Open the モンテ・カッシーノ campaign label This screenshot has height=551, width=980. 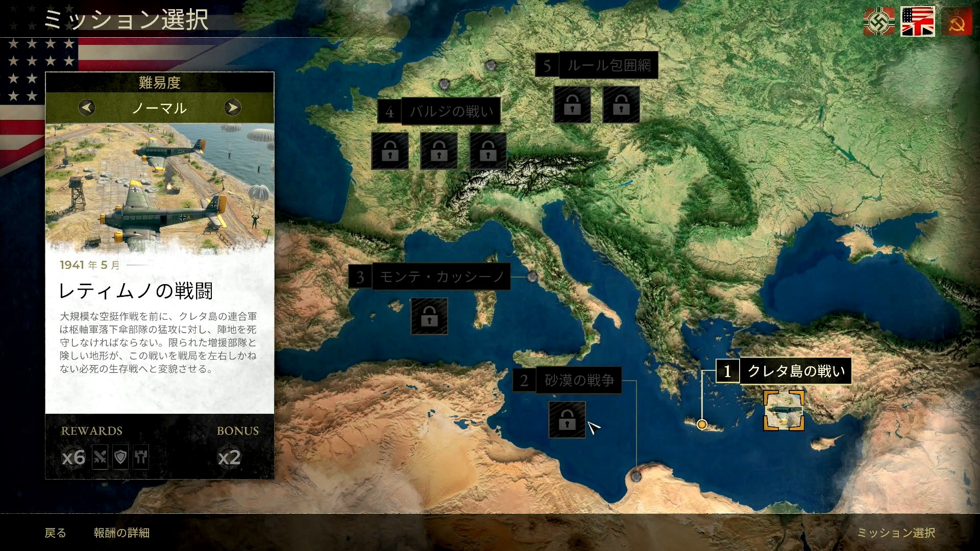[x=442, y=277]
